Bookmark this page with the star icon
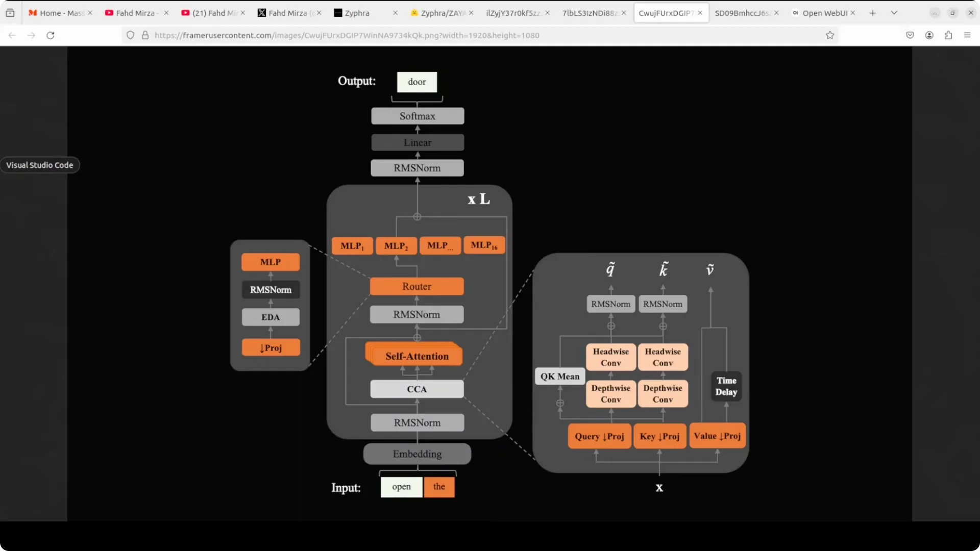This screenshot has width=980, height=551. 830,35
